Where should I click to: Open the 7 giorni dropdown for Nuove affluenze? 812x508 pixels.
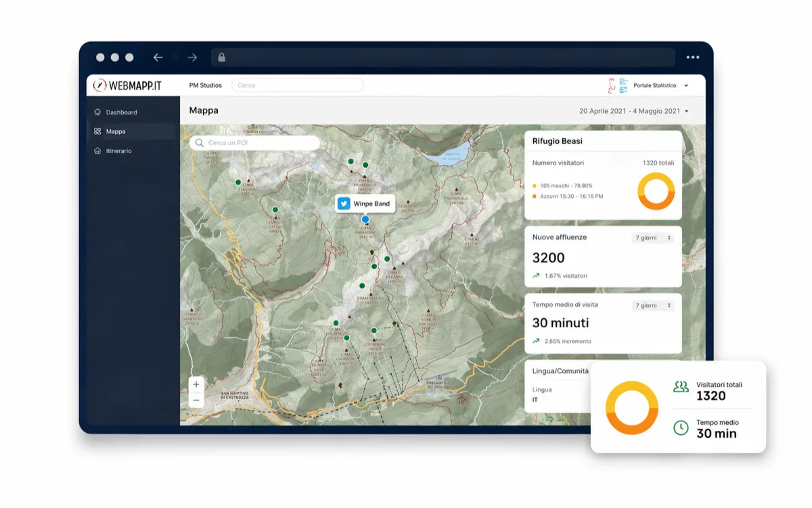tap(653, 238)
